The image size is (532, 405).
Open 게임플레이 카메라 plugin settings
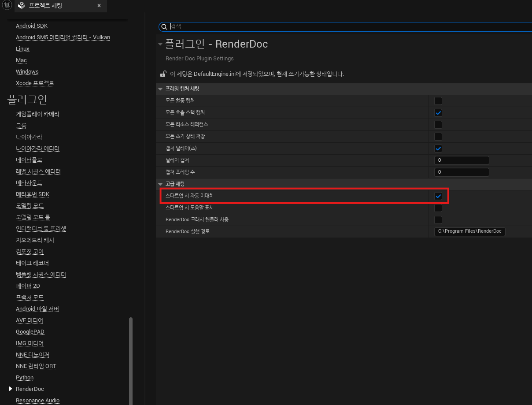pos(37,114)
